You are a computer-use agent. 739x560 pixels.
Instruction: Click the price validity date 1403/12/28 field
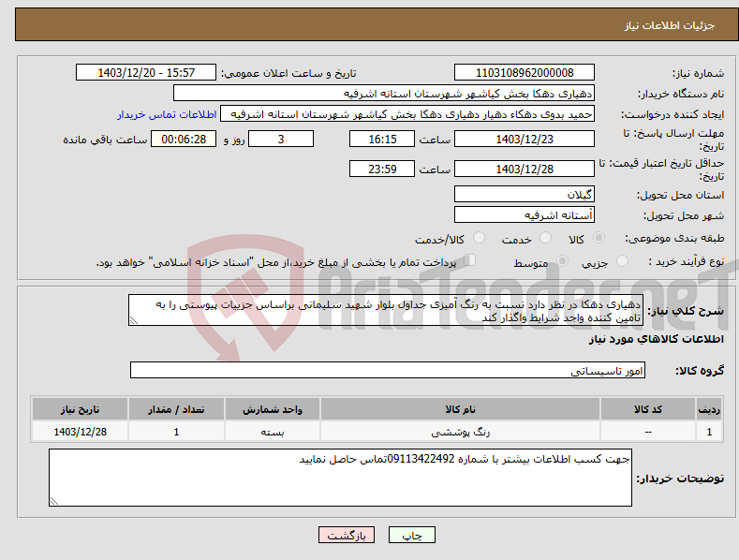525,169
